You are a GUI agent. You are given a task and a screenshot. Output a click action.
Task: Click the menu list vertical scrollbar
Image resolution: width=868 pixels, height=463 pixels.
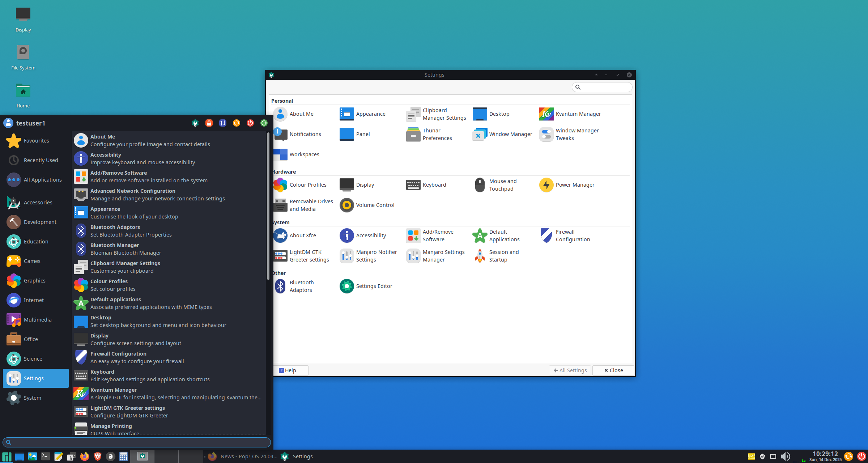[x=268, y=206]
